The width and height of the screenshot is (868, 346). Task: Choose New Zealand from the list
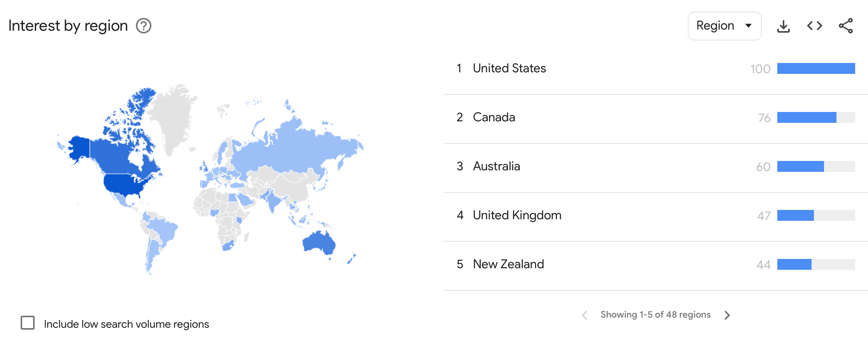click(508, 264)
